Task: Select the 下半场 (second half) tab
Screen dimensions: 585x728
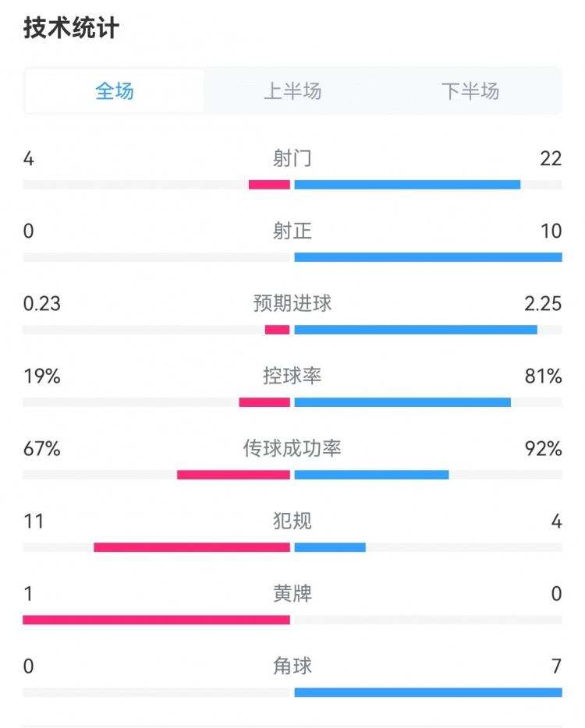Action: (x=470, y=91)
